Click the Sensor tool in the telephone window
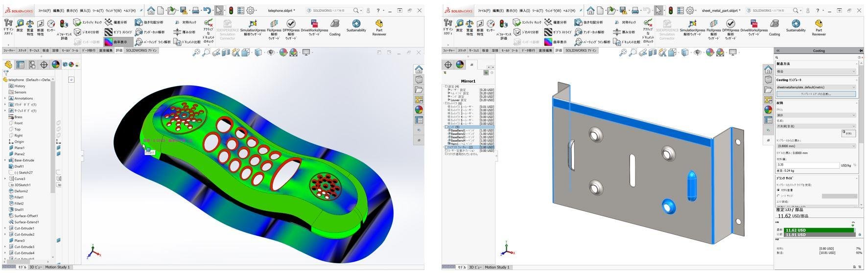Image resolution: width=868 pixels, height=273 pixels. pyautogui.click(x=51, y=26)
